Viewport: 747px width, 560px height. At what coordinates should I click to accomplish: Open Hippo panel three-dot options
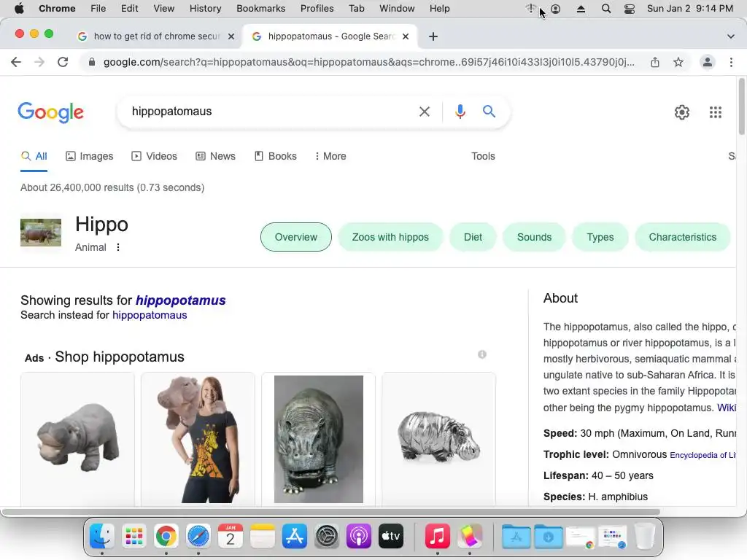(118, 247)
